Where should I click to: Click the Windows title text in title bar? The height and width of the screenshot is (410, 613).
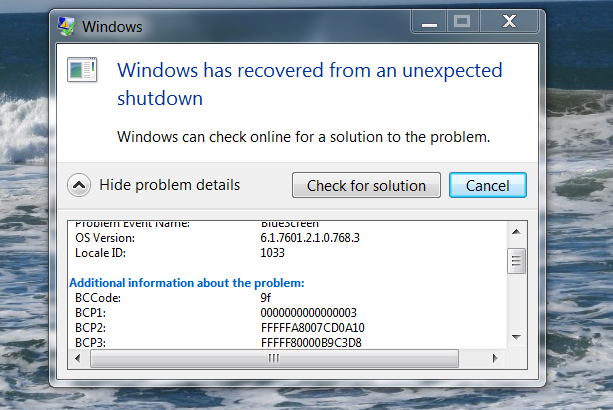click(112, 27)
